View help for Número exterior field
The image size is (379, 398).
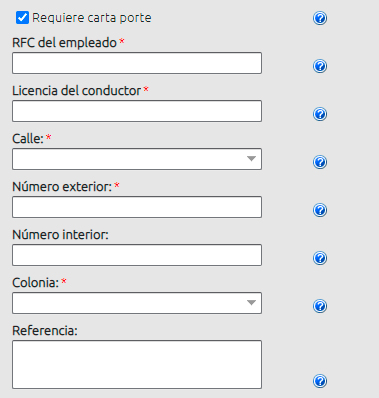click(x=320, y=210)
